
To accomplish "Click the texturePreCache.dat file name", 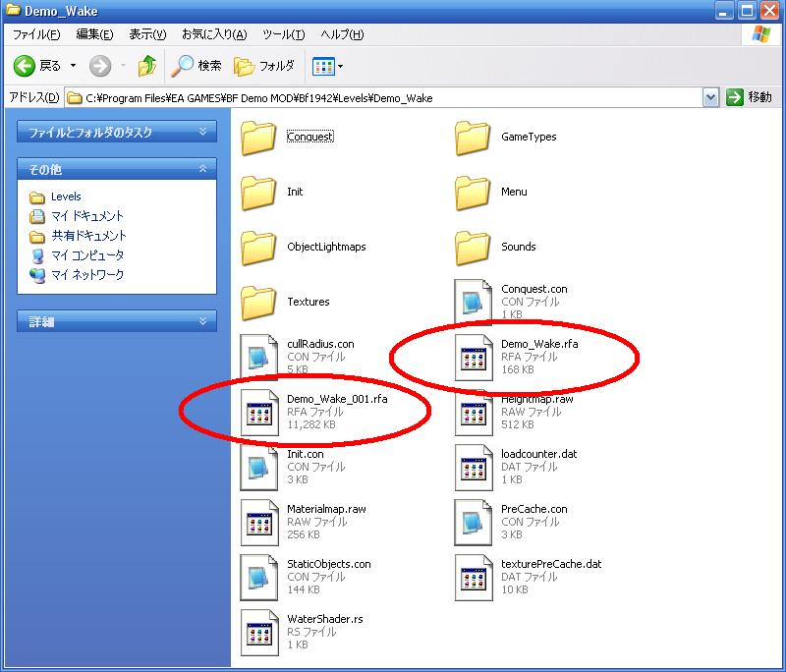I will [551, 564].
